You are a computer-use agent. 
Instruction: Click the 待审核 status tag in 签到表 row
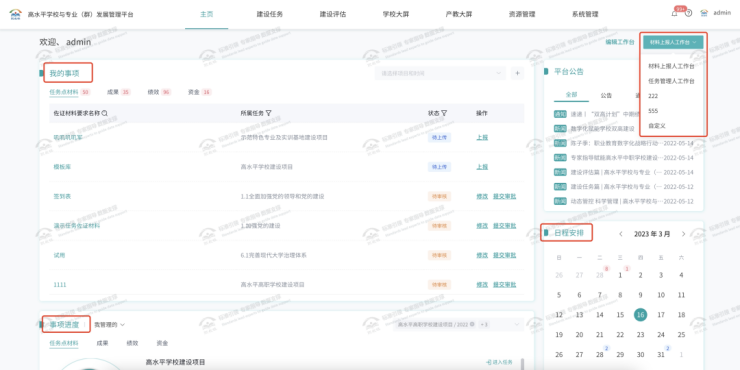click(439, 196)
